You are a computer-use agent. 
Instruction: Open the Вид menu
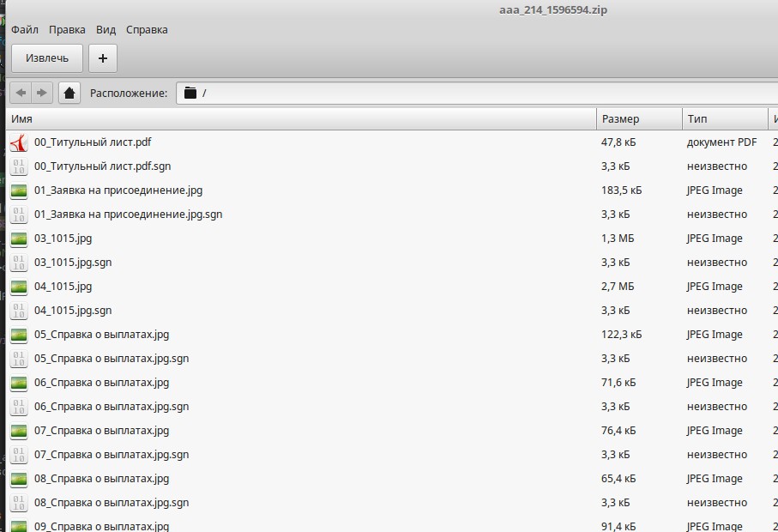click(106, 30)
